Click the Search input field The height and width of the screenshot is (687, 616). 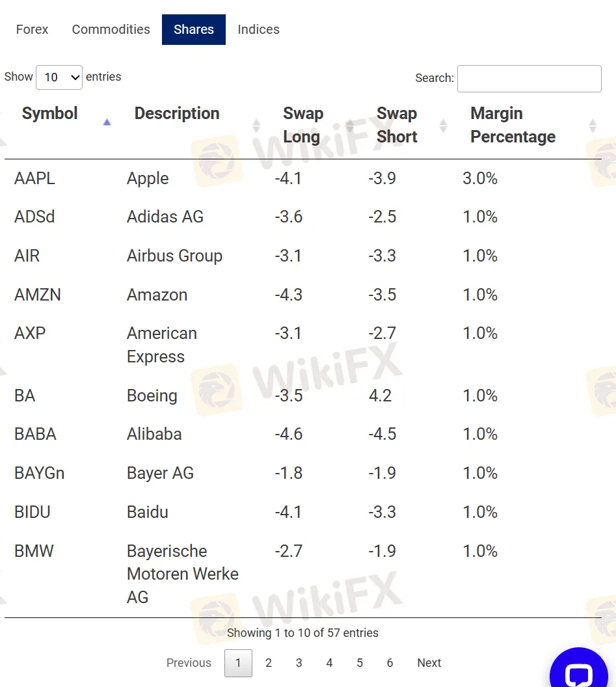coord(529,79)
